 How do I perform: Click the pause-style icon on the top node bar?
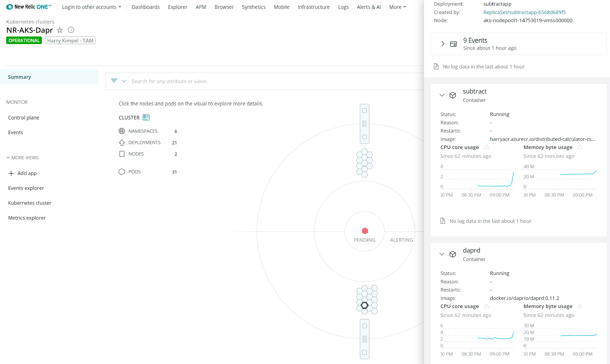[364, 124]
